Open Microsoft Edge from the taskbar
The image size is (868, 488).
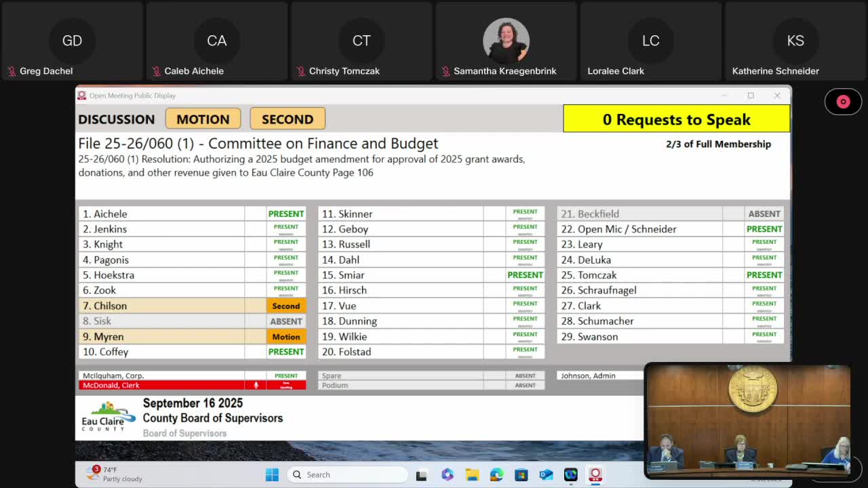[496, 474]
